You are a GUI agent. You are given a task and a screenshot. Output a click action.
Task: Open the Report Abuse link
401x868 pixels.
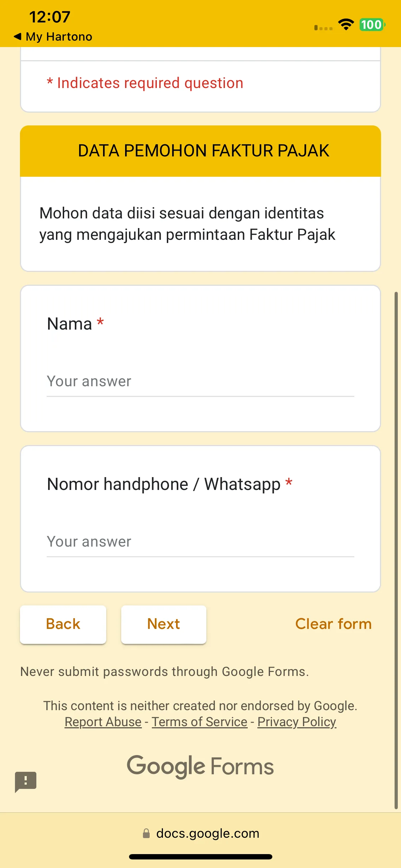(x=103, y=722)
